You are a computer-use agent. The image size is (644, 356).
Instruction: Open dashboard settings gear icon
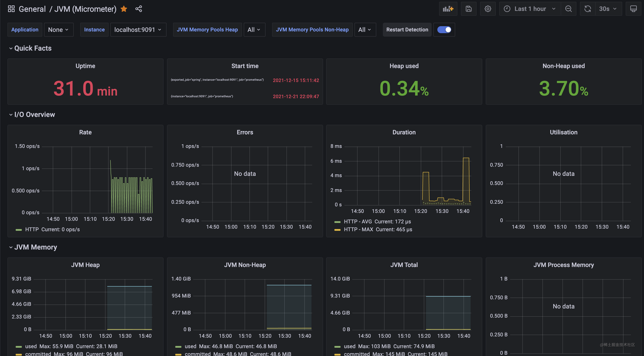point(488,9)
